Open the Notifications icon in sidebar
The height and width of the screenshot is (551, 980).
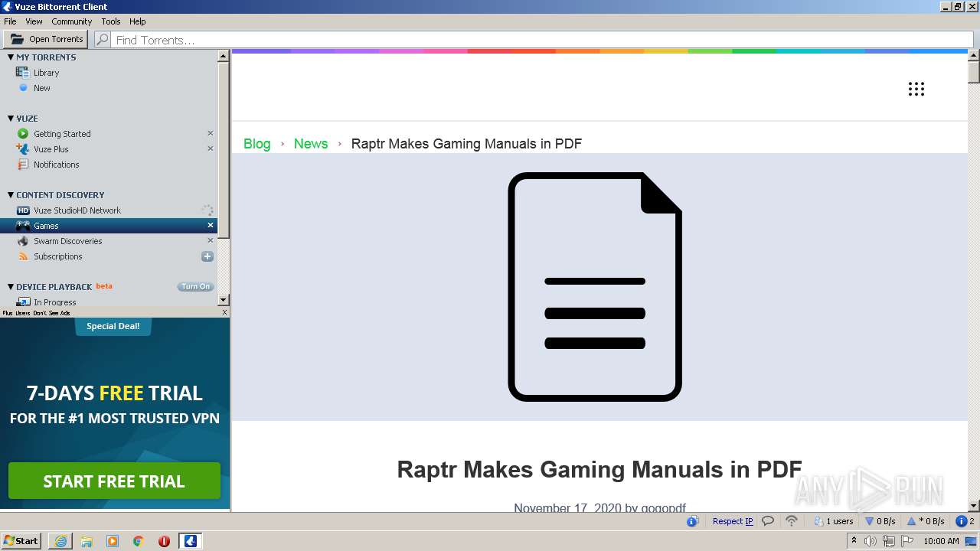[x=23, y=165]
